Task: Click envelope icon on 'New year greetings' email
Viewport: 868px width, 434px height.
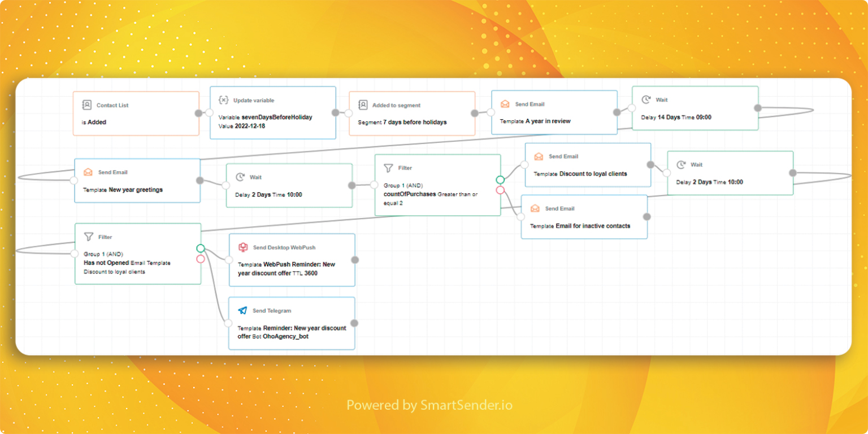Action: [x=88, y=172]
